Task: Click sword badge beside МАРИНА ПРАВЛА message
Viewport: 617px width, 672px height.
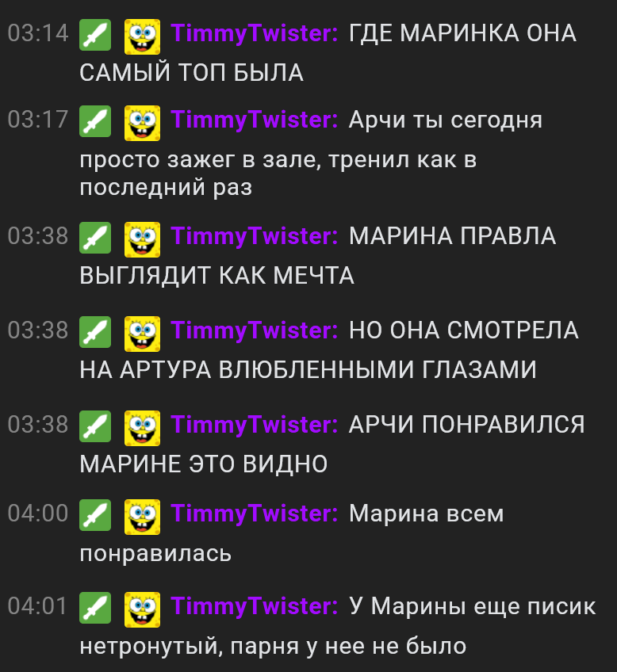Action: coord(95,238)
